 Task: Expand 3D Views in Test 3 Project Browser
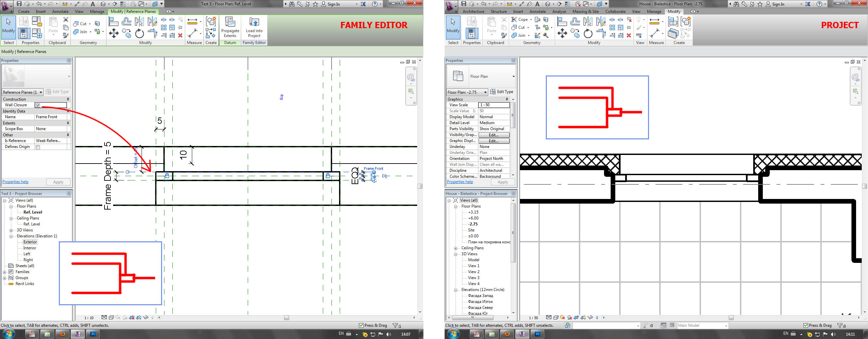coord(11,230)
